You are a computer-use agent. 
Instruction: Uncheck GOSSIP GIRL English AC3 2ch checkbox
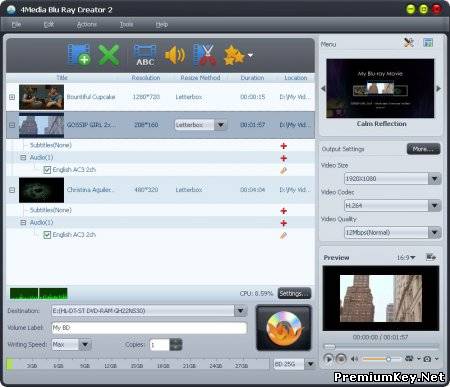(47, 170)
